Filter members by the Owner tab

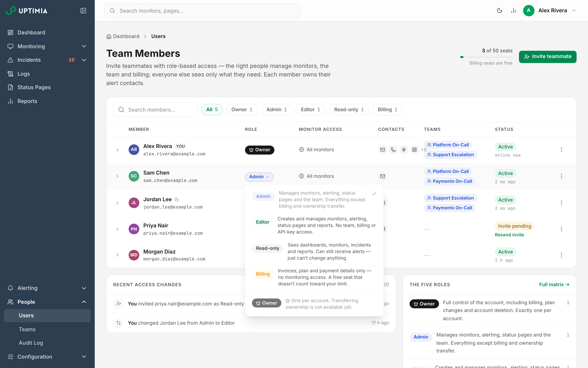[x=242, y=110]
